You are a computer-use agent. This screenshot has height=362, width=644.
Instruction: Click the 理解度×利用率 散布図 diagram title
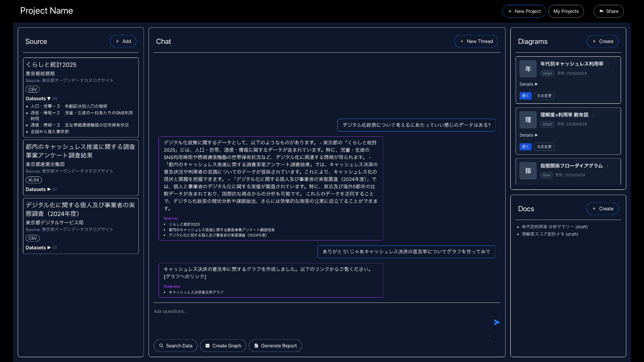[564, 115]
